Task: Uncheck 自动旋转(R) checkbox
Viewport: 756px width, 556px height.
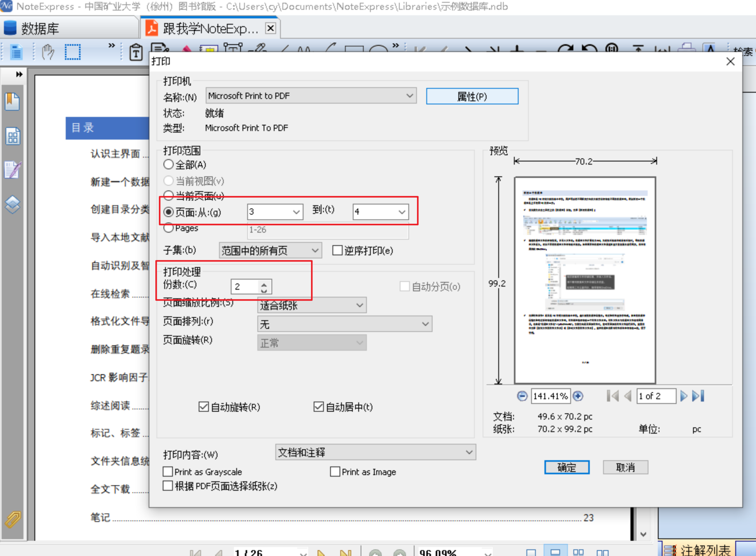Action: 203,407
